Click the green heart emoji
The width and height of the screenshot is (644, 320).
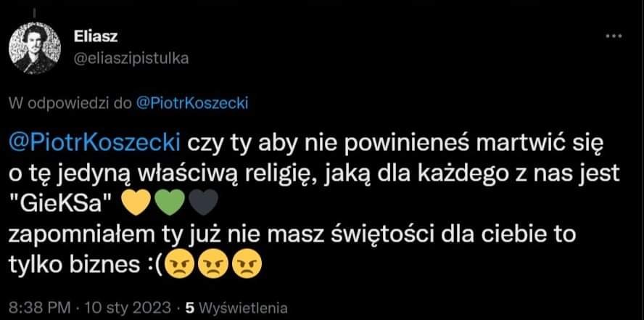pos(170,204)
